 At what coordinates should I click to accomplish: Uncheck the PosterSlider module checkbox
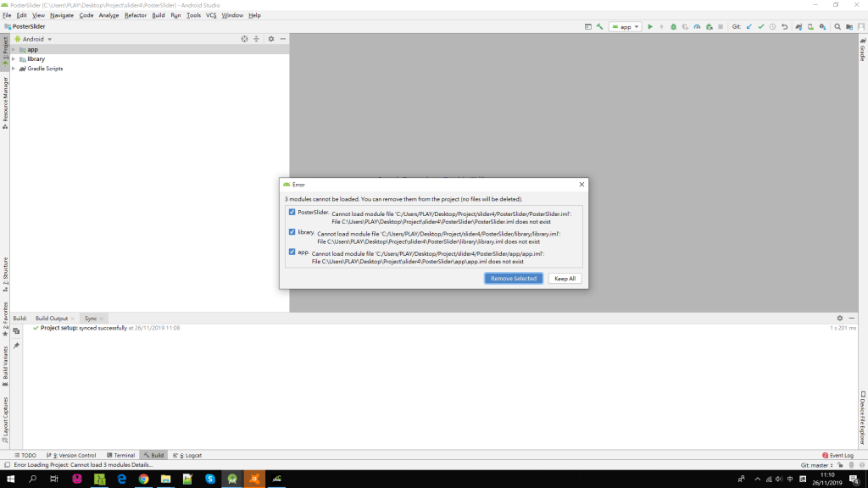tap(292, 212)
